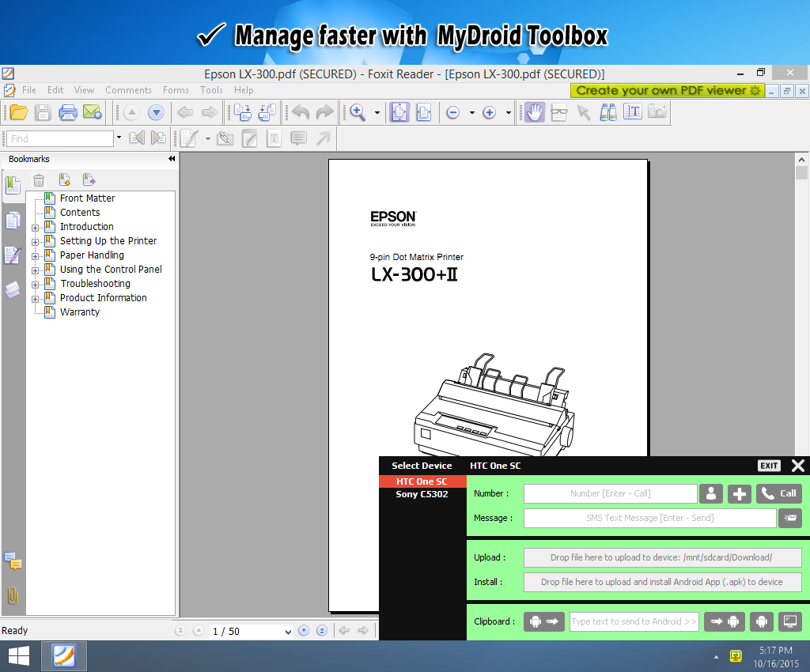
Task: Open the page number dropdown
Action: coord(287,631)
